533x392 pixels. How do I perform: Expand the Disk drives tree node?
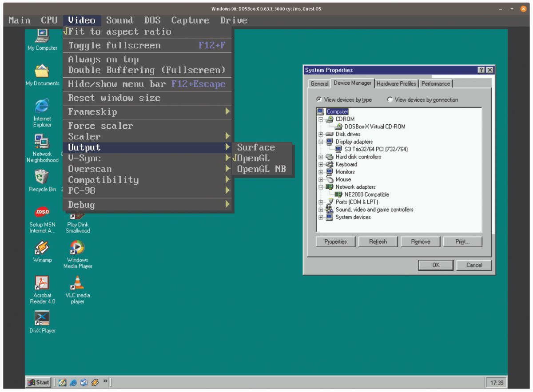[x=321, y=135]
